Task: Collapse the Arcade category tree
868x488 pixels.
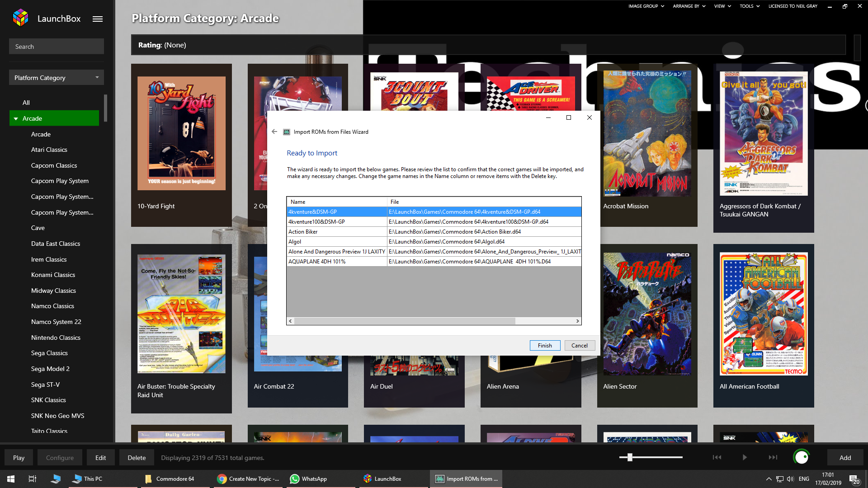Action: [16, 119]
